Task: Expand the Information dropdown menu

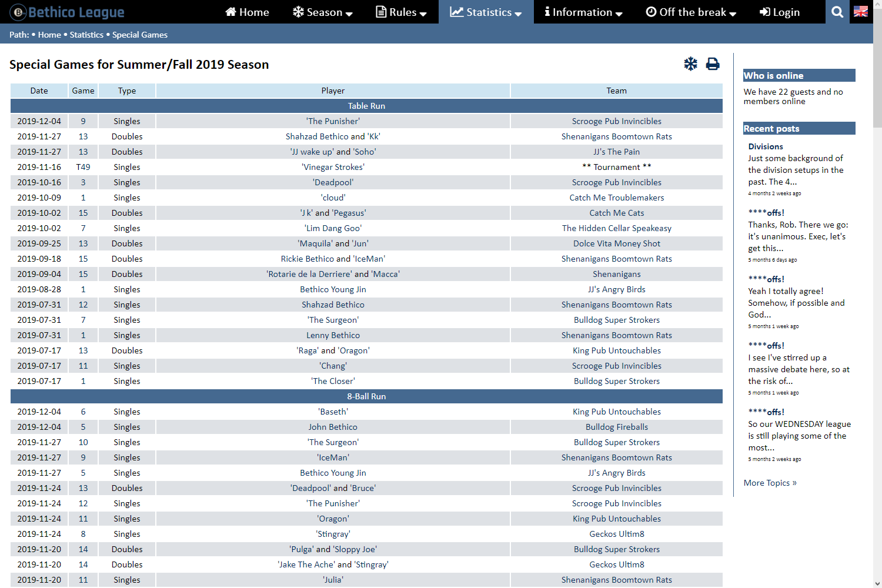Action: click(x=583, y=12)
